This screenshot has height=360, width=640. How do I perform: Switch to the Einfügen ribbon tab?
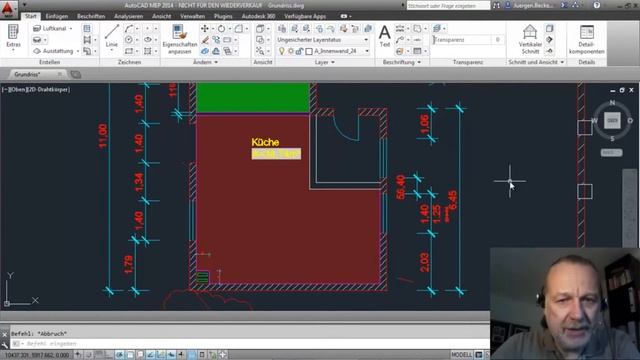(57, 16)
